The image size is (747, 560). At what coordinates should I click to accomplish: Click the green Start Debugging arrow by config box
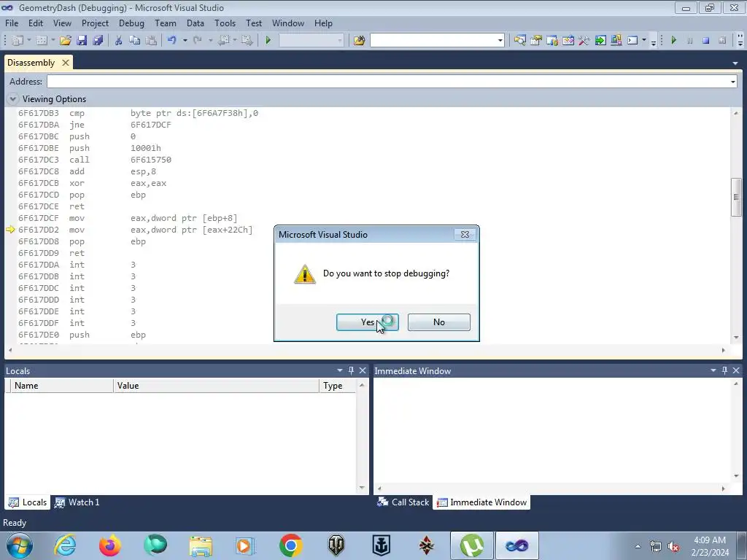point(268,41)
